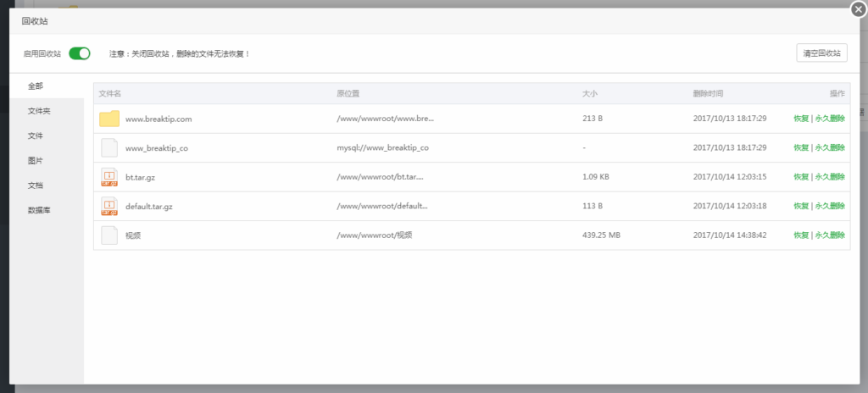Click the default.tar.gz archive icon
Screen dimensions: 868x393
point(109,206)
